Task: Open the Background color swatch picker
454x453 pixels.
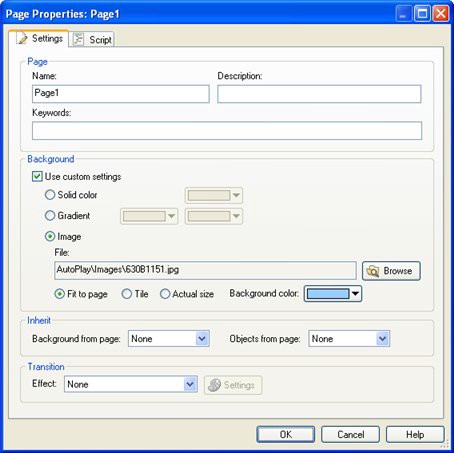Action: pos(333,294)
